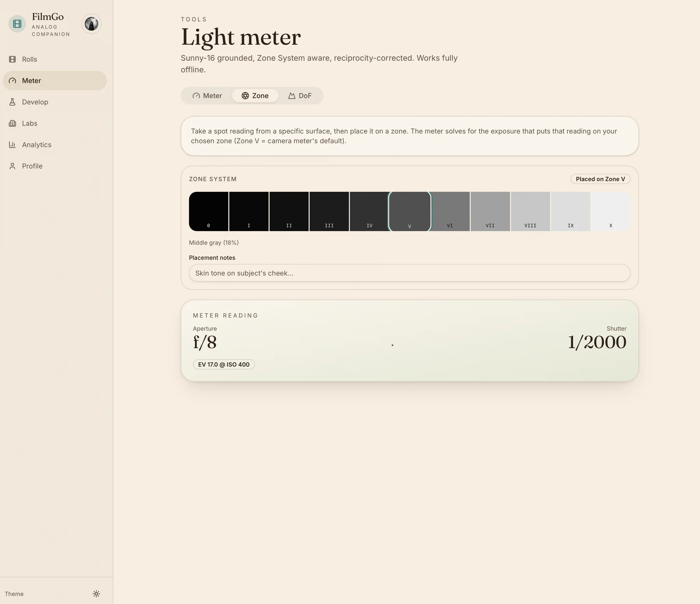Viewport: 700px width, 604px height.
Task: Click the Analytics bar chart icon
Action: click(12, 145)
